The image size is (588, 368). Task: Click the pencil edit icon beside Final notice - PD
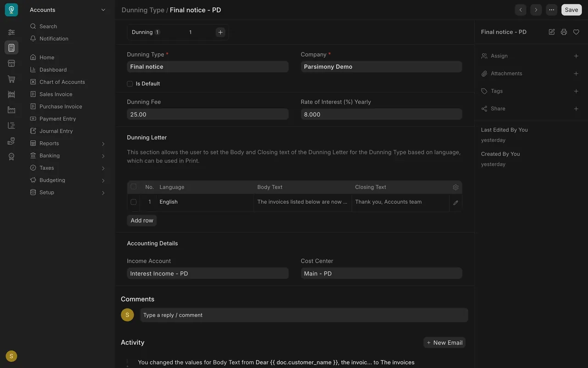click(x=552, y=32)
